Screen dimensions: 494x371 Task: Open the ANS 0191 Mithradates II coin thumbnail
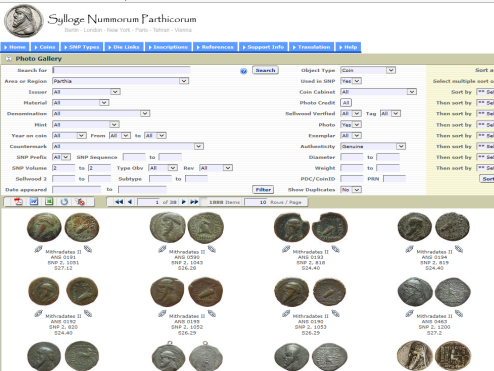tap(63, 227)
